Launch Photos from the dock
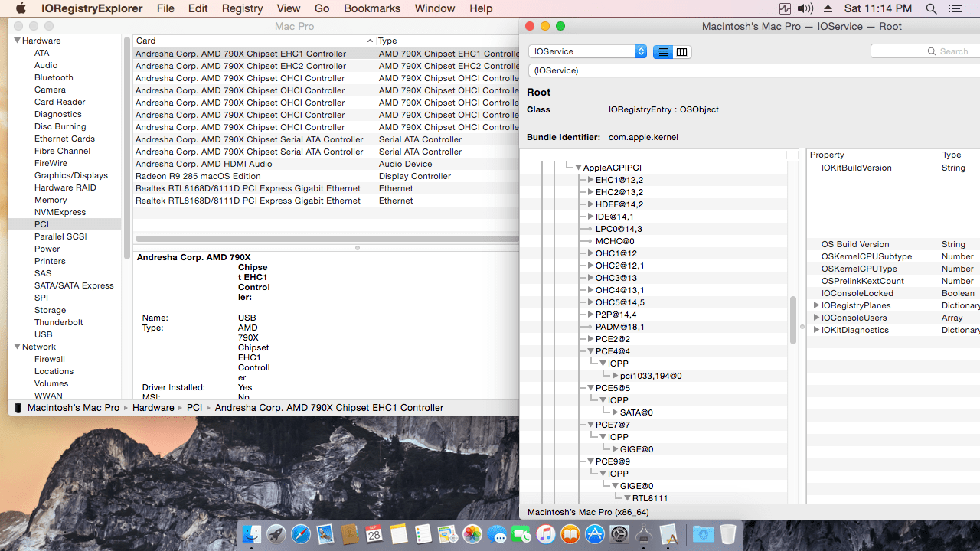This screenshot has height=551, width=980. click(472, 534)
